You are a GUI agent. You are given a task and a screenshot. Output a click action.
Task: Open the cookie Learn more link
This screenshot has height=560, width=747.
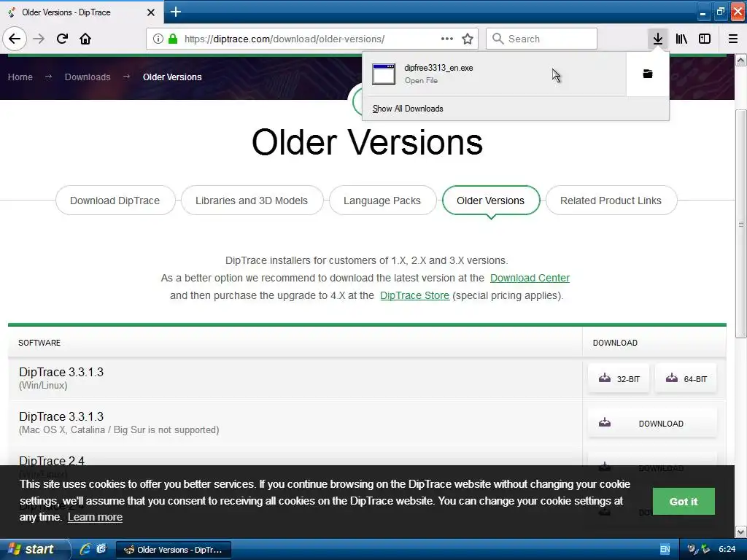point(95,517)
